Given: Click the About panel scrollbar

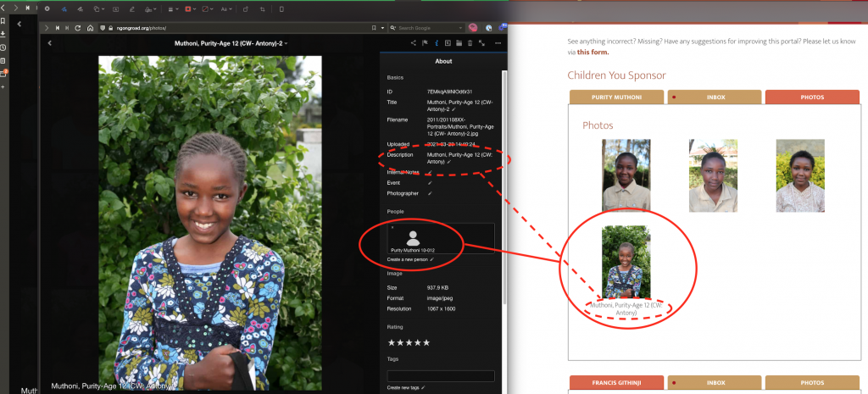Looking at the screenshot, I should coord(504,186).
